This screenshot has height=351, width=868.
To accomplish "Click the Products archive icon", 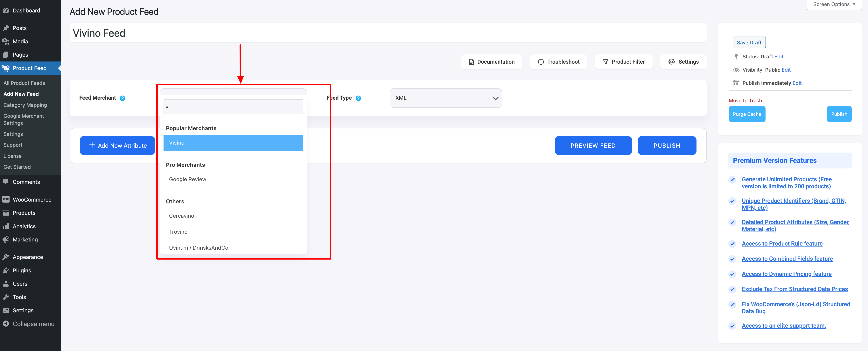I will click(x=6, y=213).
